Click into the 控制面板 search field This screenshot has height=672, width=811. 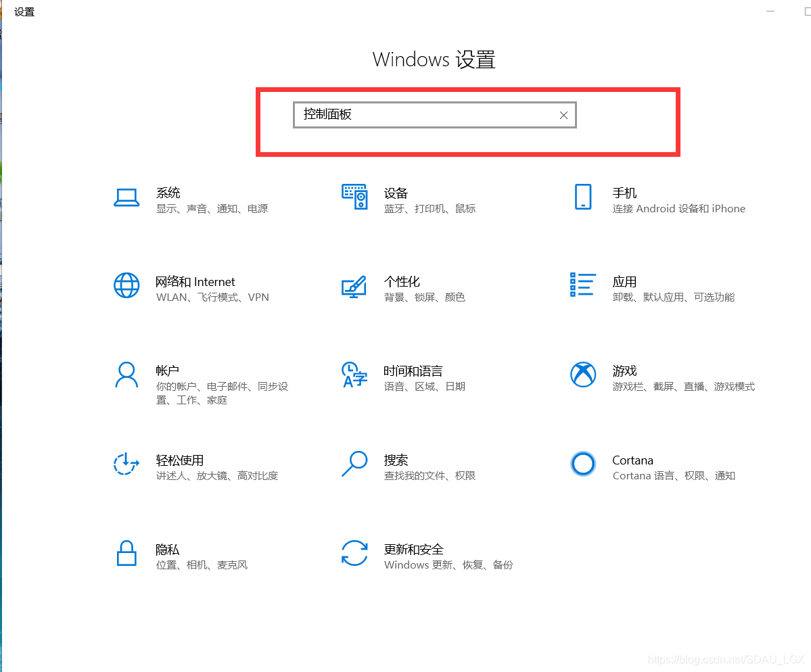434,115
